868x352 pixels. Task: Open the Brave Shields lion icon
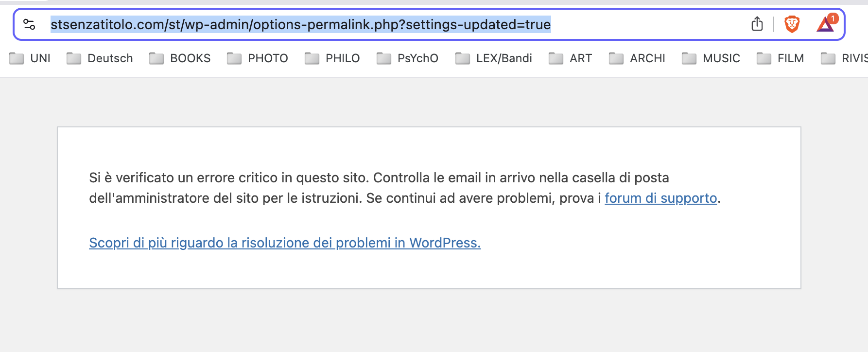pos(792,24)
